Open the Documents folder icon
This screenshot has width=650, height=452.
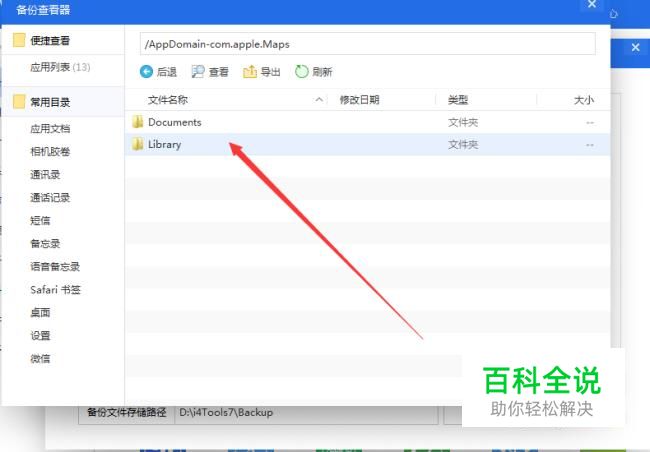click(138, 122)
